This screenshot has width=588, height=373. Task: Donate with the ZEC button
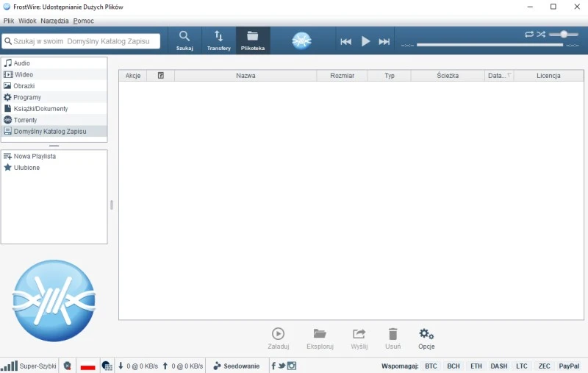coord(544,366)
